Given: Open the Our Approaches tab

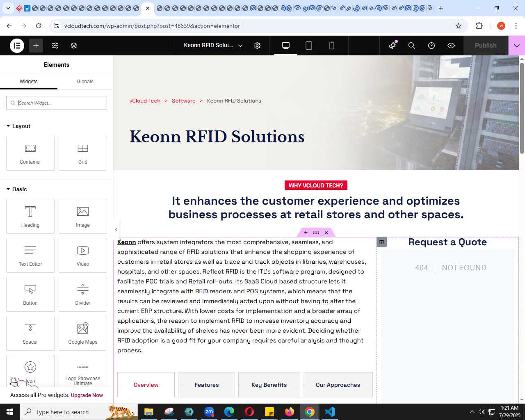Looking at the screenshot, I should [x=338, y=385].
